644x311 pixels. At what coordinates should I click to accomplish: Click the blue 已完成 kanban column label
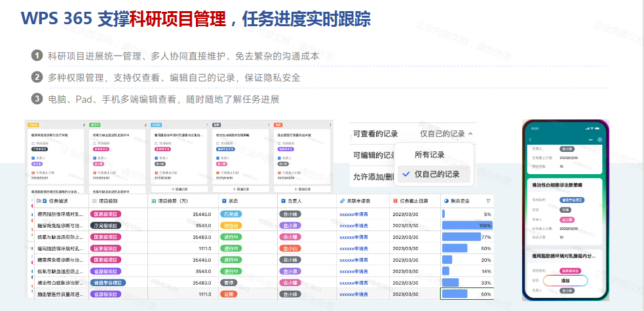coord(157,125)
